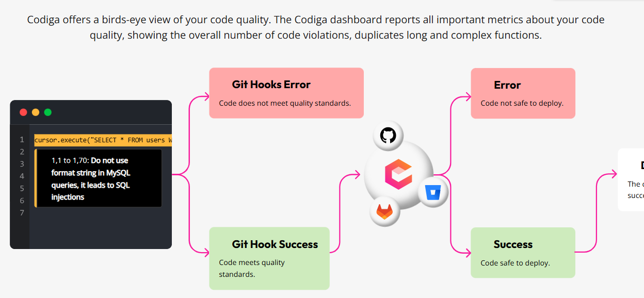Open the red Error deploy card
This screenshot has width=644, height=298.
coord(523,93)
